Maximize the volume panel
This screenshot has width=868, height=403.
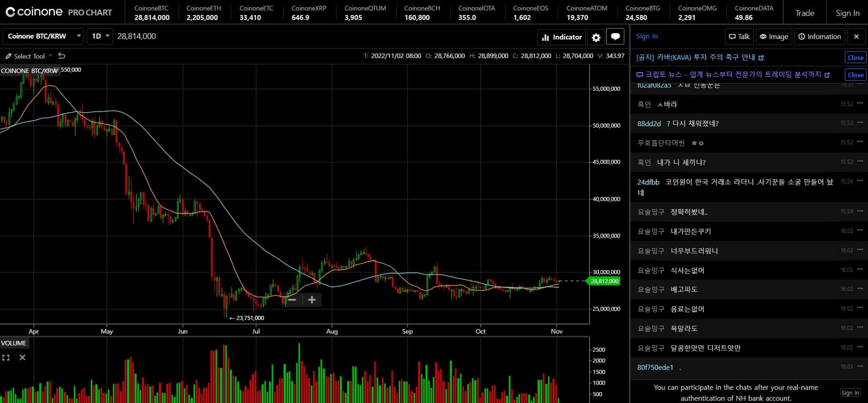(x=6, y=358)
